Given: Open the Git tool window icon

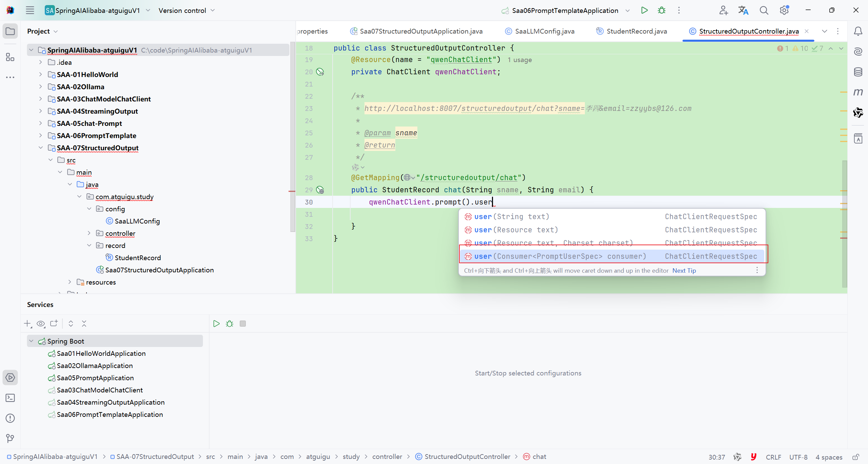Looking at the screenshot, I should 10,438.
